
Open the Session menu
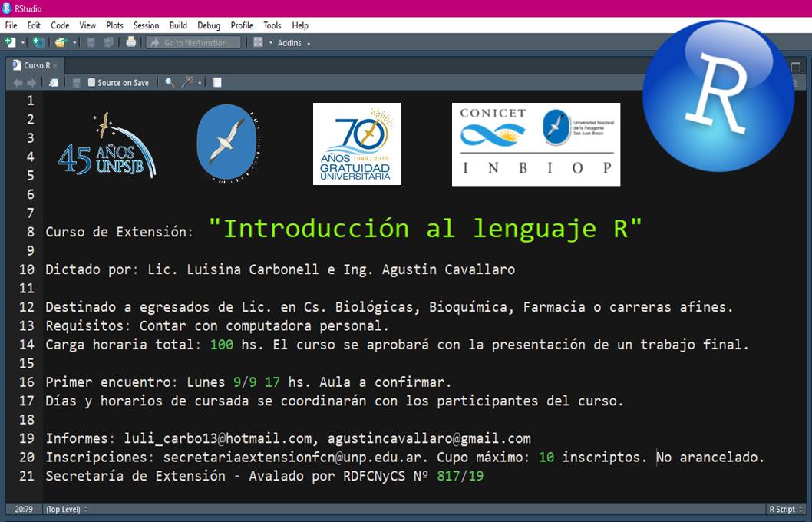(146, 25)
